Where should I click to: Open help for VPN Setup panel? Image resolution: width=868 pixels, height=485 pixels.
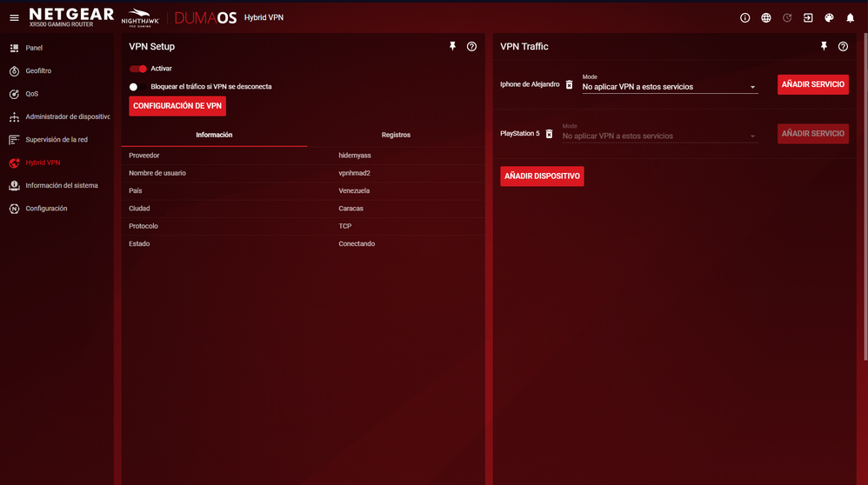pyautogui.click(x=471, y=46)
